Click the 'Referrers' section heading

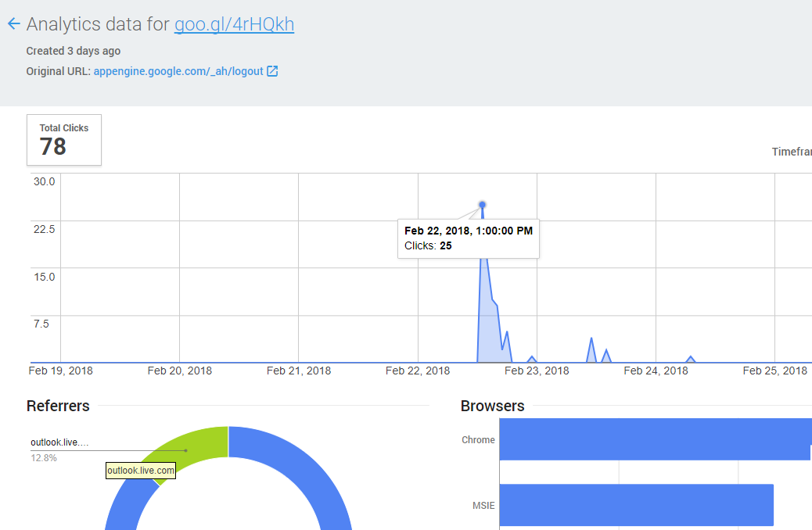click(x=58, y=406)
